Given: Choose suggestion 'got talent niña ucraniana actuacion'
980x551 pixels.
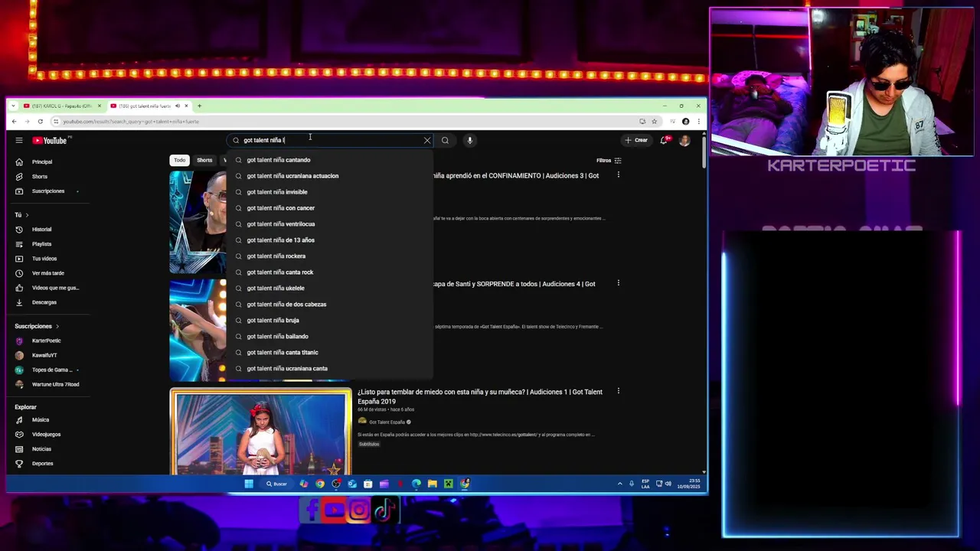Looking at the screenshot, I should (329, 176).
